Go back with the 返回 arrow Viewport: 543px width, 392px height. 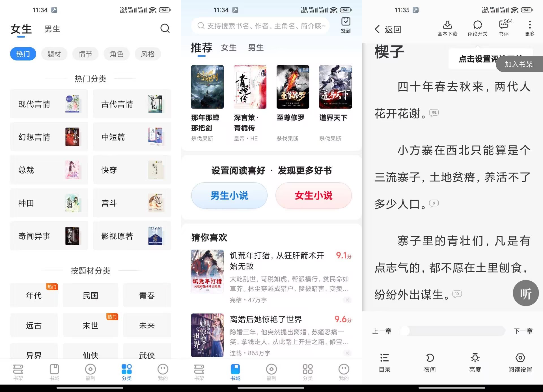click(x=387, y=29)
